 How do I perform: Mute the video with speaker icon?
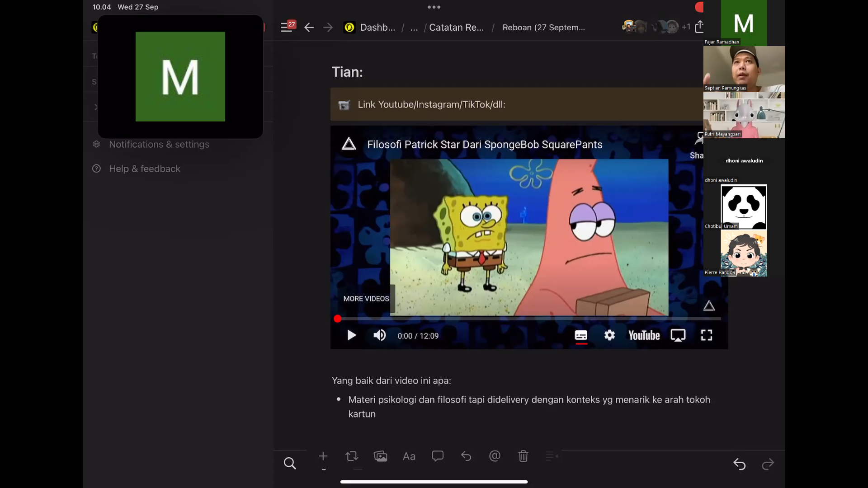pyautogui.click(x=379, y=335)
